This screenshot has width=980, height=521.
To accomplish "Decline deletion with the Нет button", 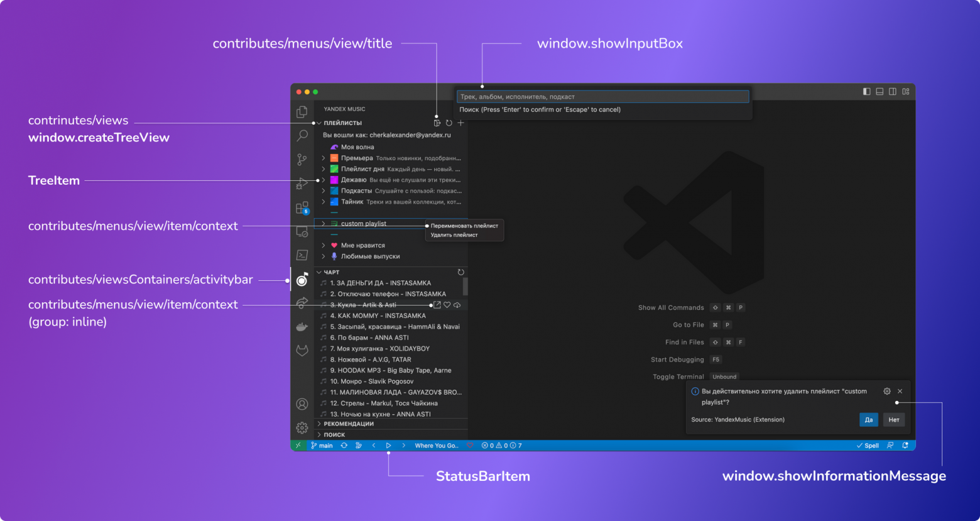I will point(894,420).
